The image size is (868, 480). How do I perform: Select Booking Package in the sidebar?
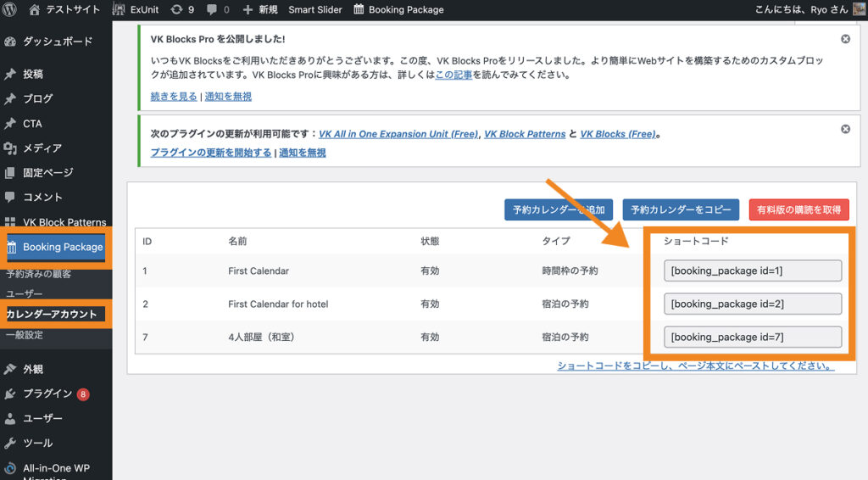click(62, 247)
